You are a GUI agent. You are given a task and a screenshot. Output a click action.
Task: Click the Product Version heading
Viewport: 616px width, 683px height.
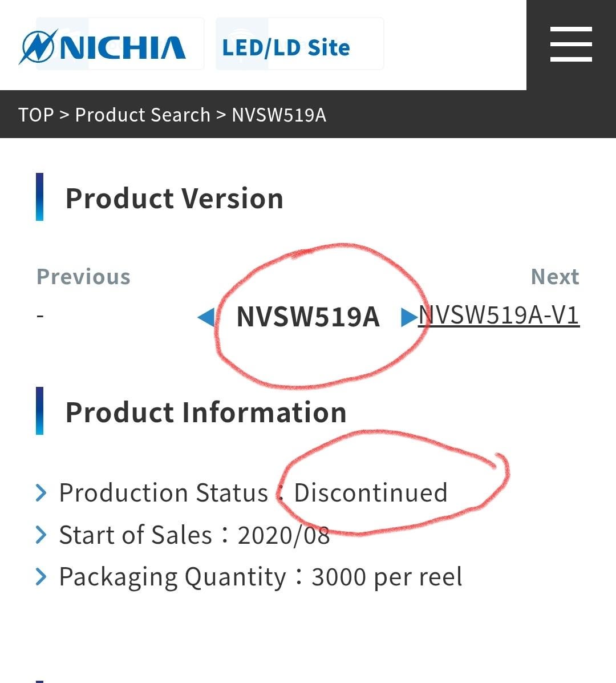click(x=174, y=199)
